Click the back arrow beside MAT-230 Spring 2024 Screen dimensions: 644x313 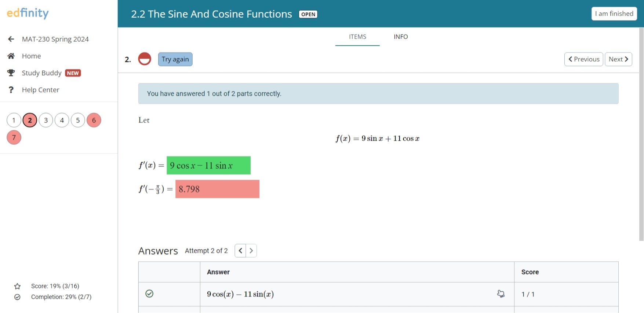point(11,39)
